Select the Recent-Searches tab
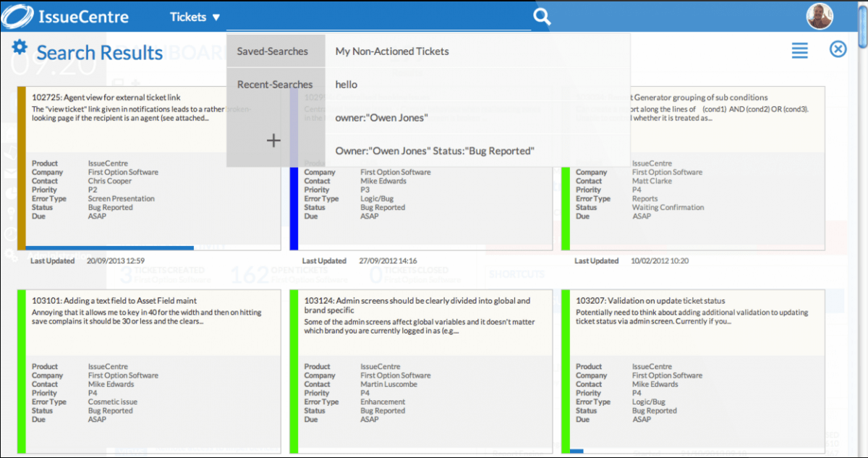Image resolution: width=868 pixels, height=458 pixels. [276, 85]
